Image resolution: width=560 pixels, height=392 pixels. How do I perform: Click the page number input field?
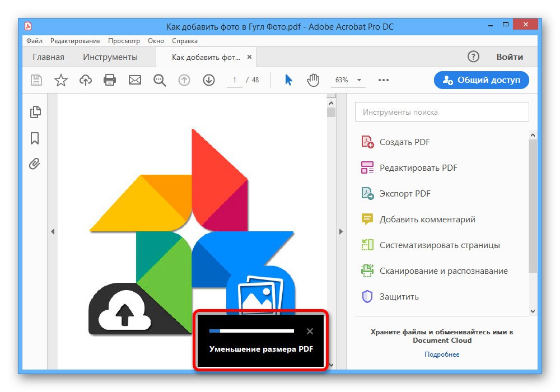click(235, 80)
